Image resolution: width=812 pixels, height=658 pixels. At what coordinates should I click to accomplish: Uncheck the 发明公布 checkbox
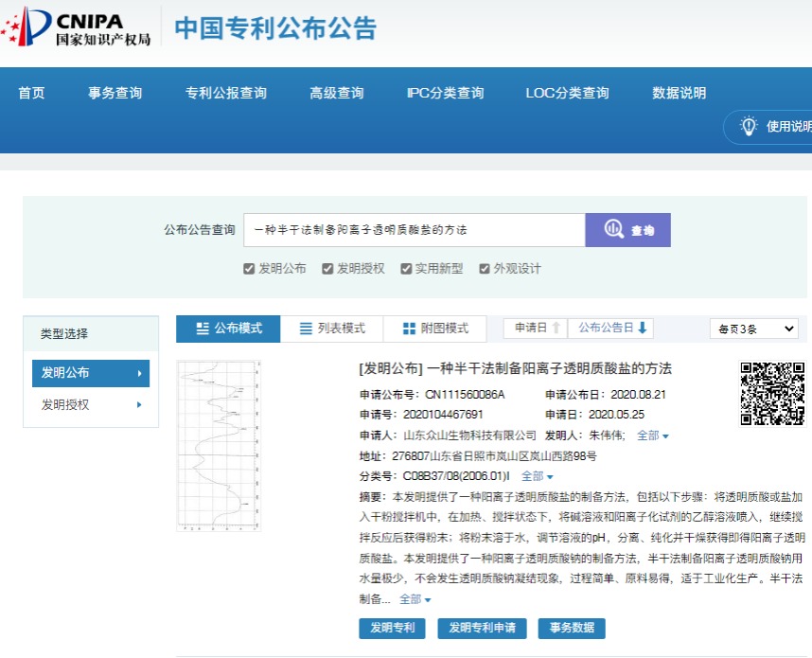click(249, 269)
